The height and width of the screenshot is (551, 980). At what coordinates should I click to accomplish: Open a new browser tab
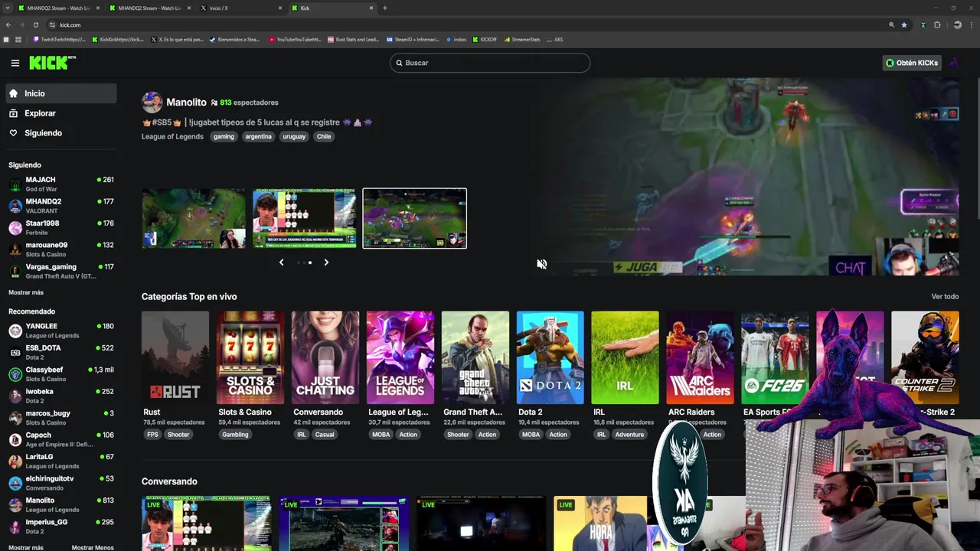point(384,8)
